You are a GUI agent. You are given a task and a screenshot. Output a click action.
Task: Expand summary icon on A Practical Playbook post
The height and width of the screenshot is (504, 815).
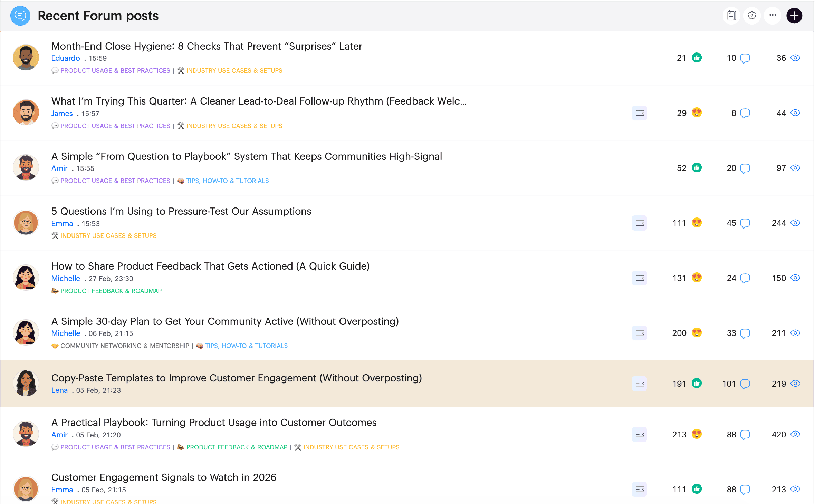tap(639, 434)
